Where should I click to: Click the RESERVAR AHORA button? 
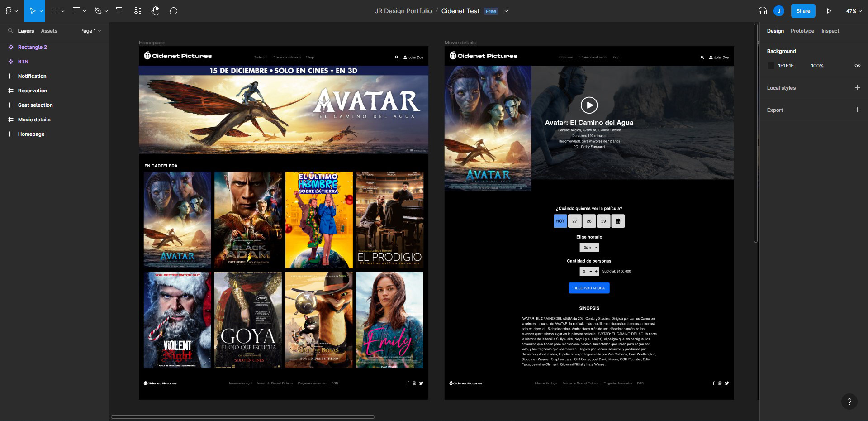589,288
